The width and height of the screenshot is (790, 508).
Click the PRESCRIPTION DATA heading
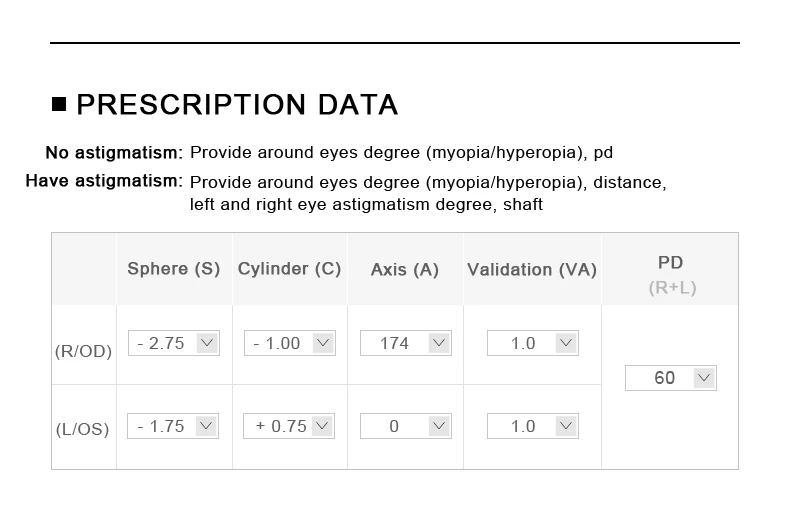point(237,105)
